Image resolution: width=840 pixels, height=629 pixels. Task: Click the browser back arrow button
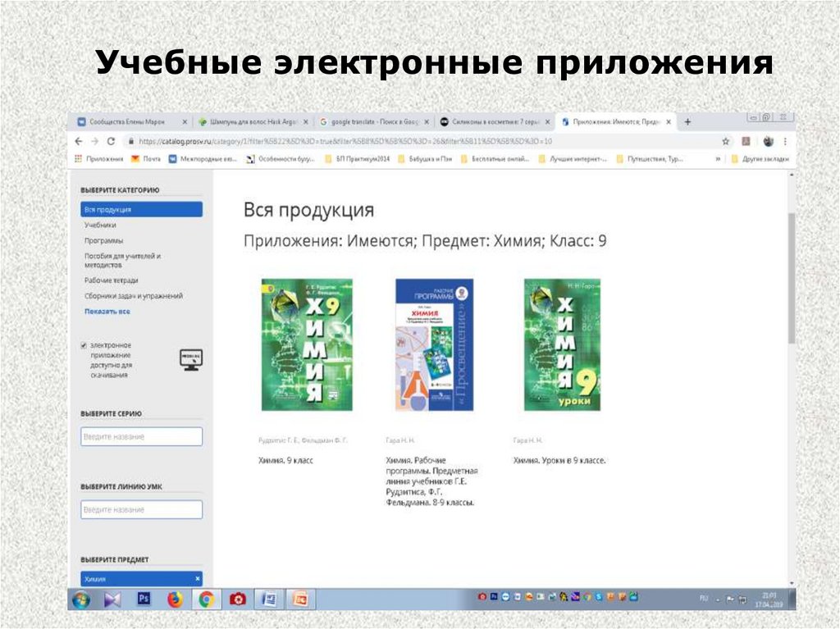[x=79, y=141]
